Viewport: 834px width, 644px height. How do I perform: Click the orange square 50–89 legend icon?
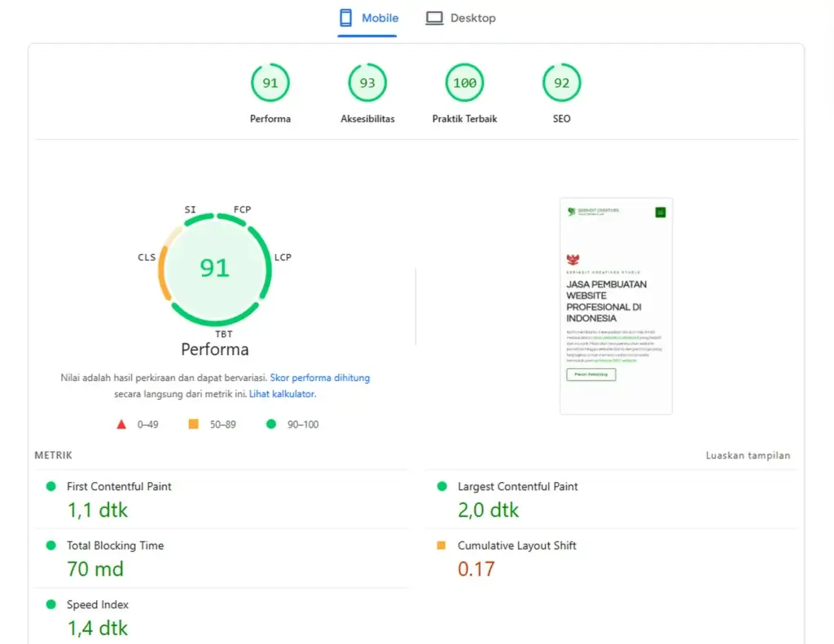(x=193, y=424)
